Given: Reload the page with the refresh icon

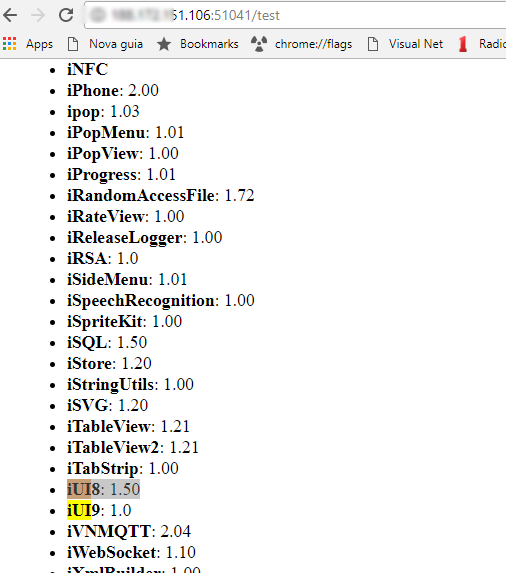Looking at the screenshot, I should pyautogui.click(x=66, y=15).
